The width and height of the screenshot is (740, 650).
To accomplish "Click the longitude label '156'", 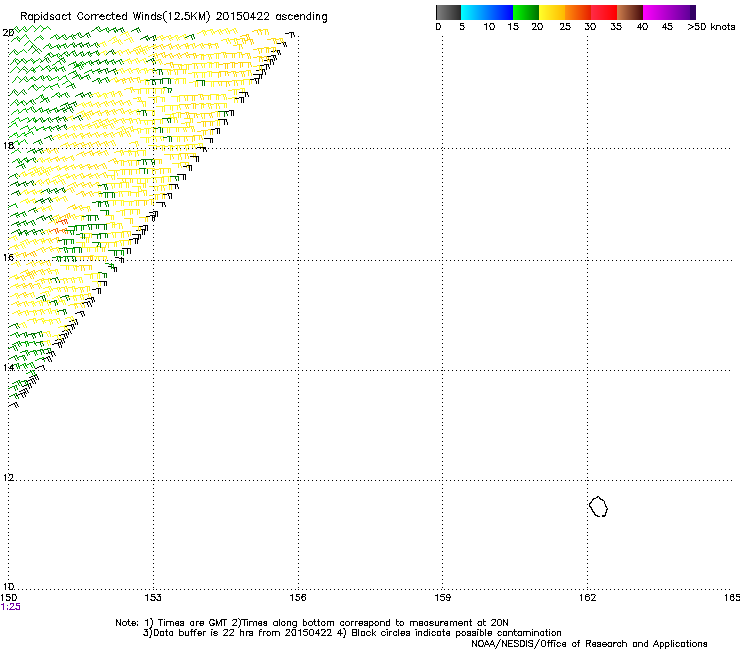I will click(298, 598).
